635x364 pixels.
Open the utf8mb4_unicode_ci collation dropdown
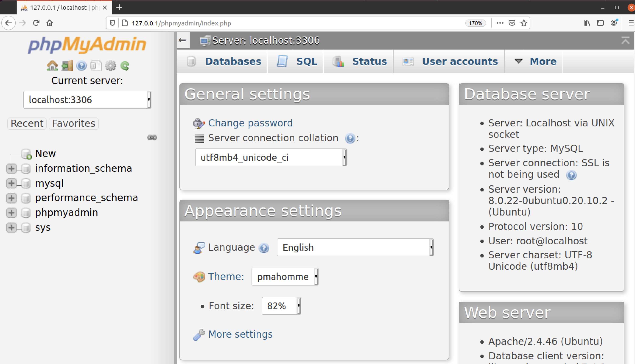coord(271,157)
